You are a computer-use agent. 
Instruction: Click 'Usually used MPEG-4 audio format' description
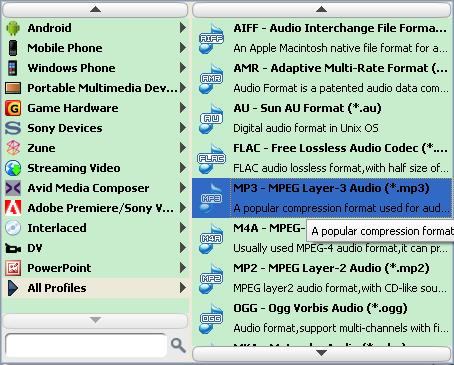point(340,248)
